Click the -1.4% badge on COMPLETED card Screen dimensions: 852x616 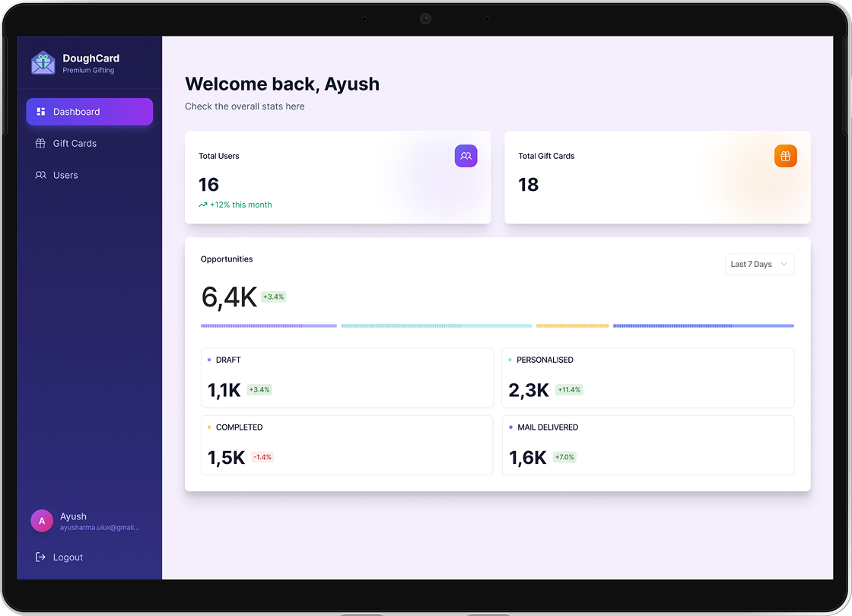coord(262,457)
